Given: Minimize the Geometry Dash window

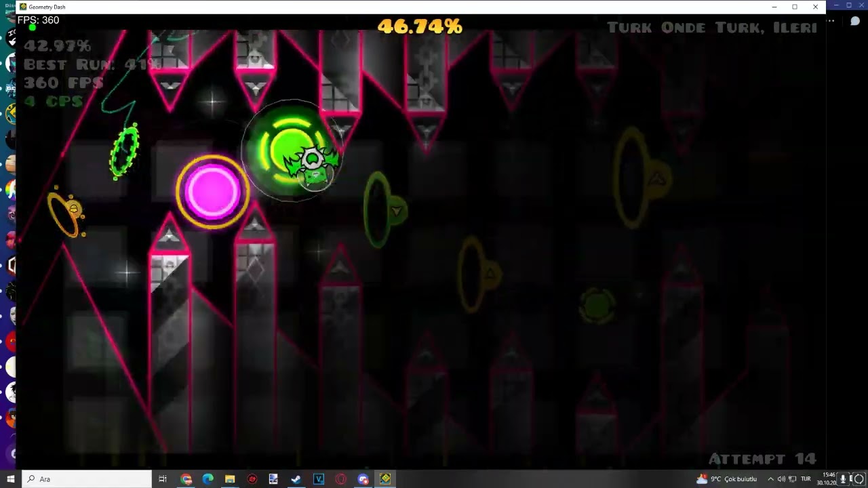Looking at the screenshot, I should click(774, 7).
